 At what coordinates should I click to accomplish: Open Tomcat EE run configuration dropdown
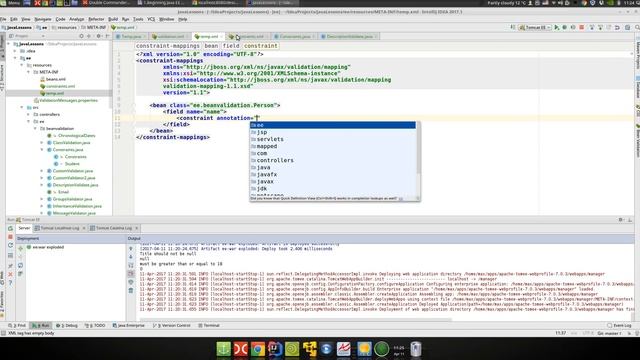coord(535,27)
